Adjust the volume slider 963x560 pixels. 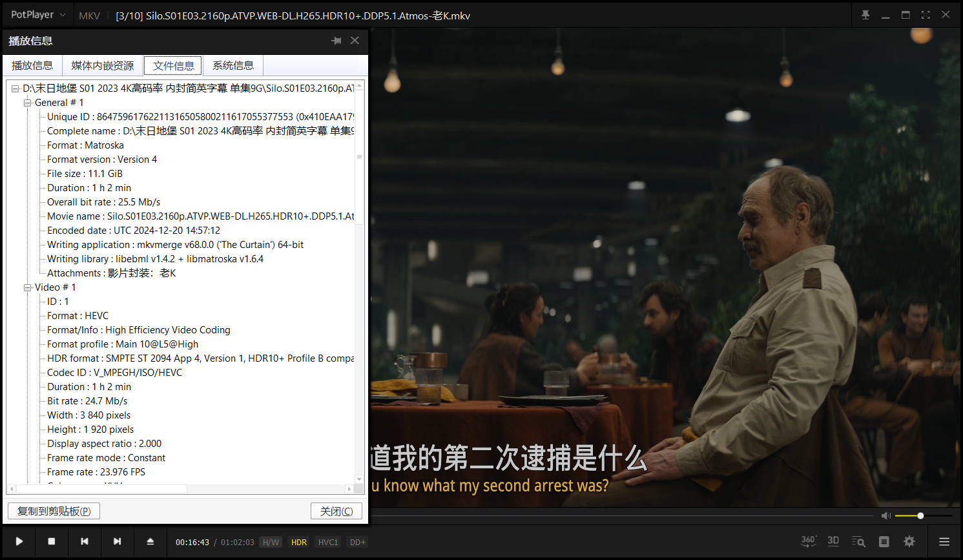(923, 515)
